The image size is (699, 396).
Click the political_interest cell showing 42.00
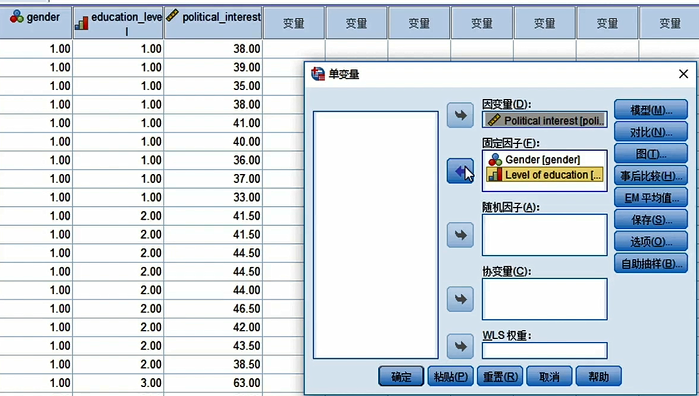click(214, 327)
